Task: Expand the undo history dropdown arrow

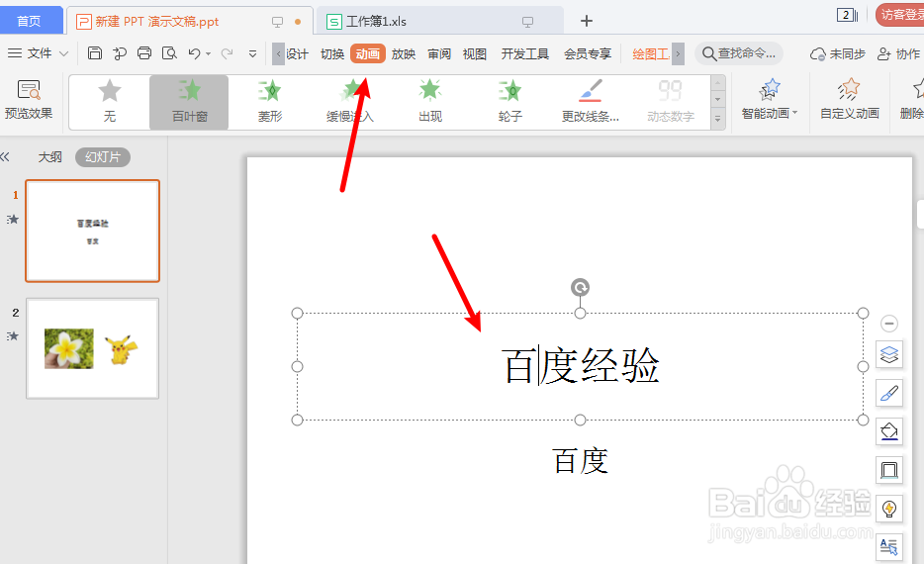Action: (208, 54)
